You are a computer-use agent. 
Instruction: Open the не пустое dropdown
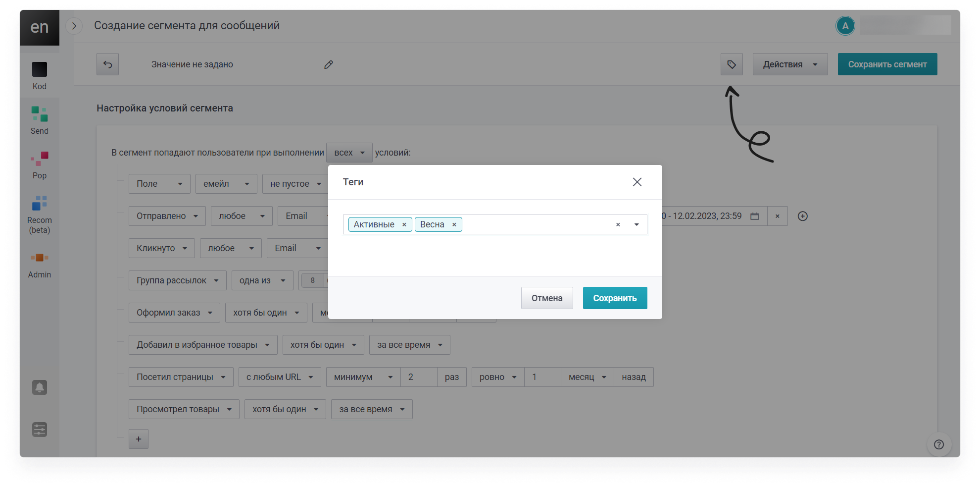[295, 184]
